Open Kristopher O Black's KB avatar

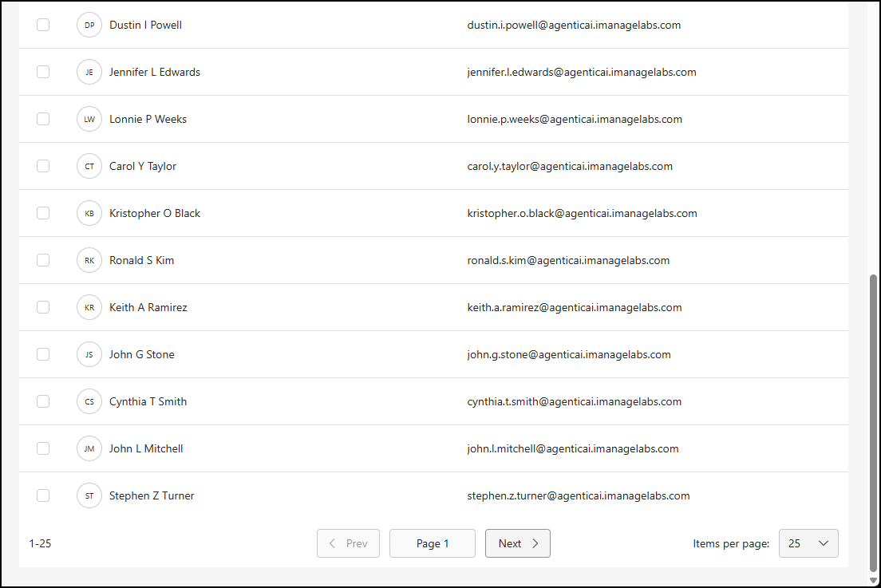coord(89,213)
